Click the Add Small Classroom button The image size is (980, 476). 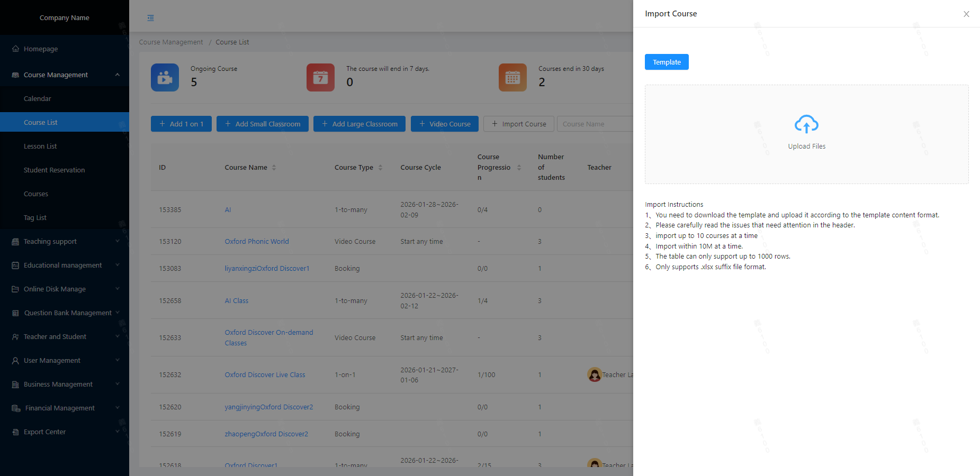[262, 124]
